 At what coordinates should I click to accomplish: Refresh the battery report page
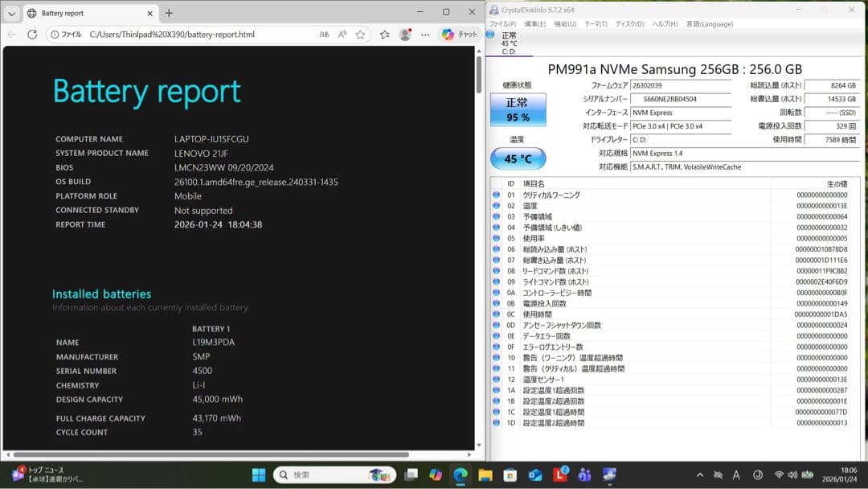pos(32,34)
